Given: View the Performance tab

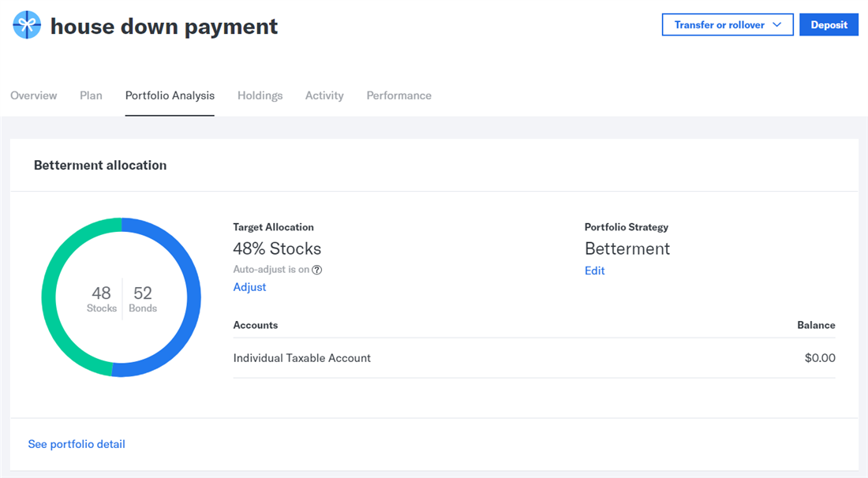Looking at the screenshot, I should 398,95.
